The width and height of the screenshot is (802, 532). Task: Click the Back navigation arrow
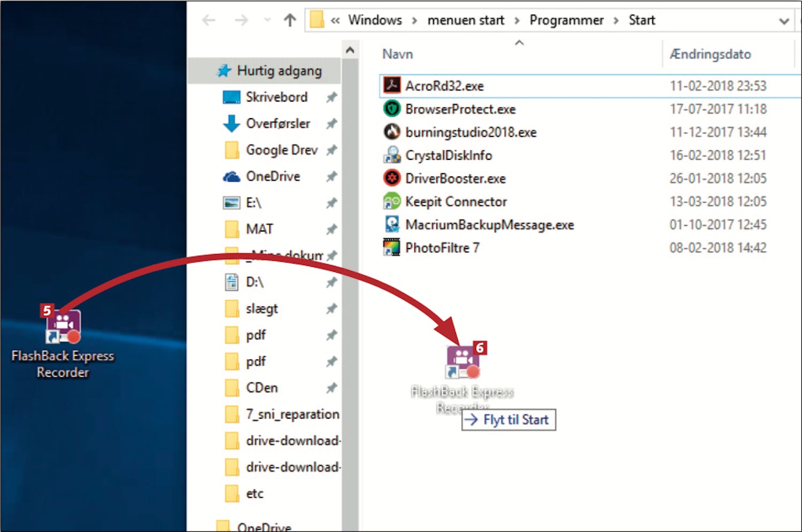pyautogui.click(x=209, y=21)
